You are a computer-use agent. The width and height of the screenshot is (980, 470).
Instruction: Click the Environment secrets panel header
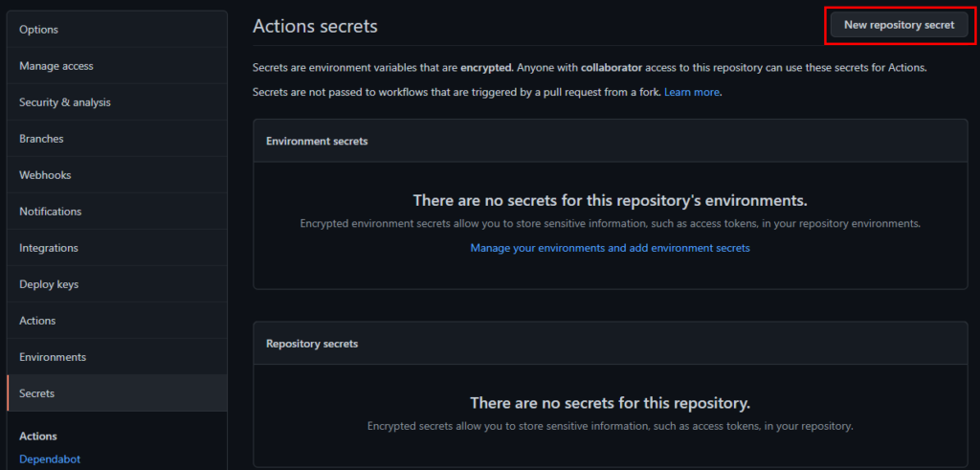click(x=317, y=141)
